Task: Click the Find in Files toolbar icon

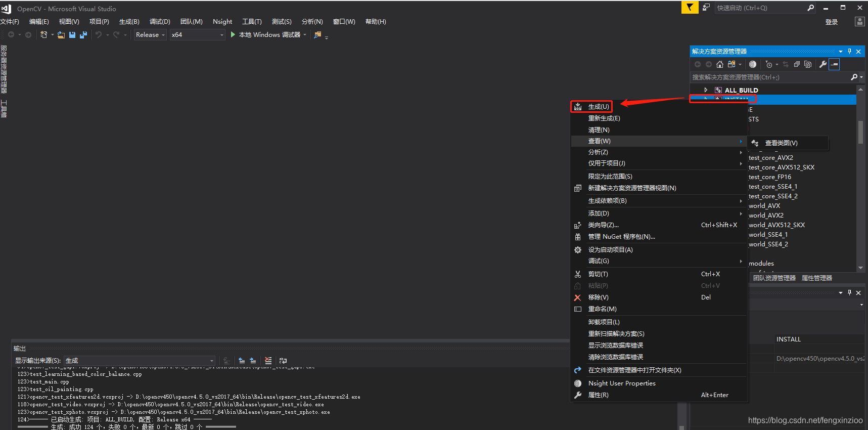Action: (317, 35)
